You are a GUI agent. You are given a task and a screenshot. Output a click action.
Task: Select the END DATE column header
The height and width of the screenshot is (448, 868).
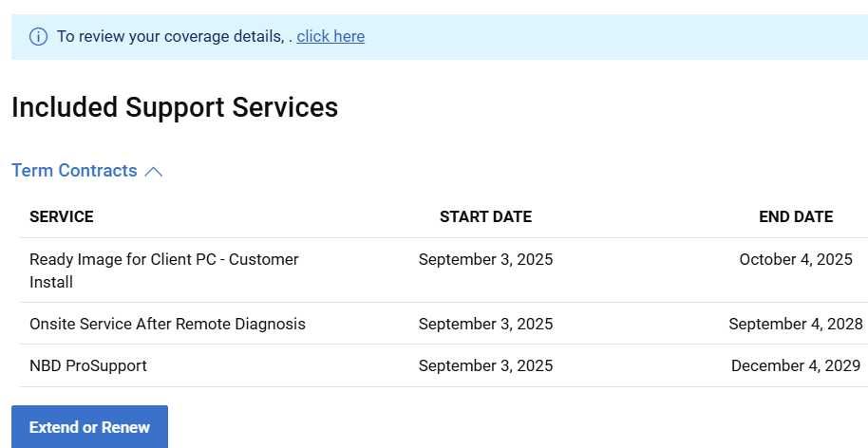[796, 216]
